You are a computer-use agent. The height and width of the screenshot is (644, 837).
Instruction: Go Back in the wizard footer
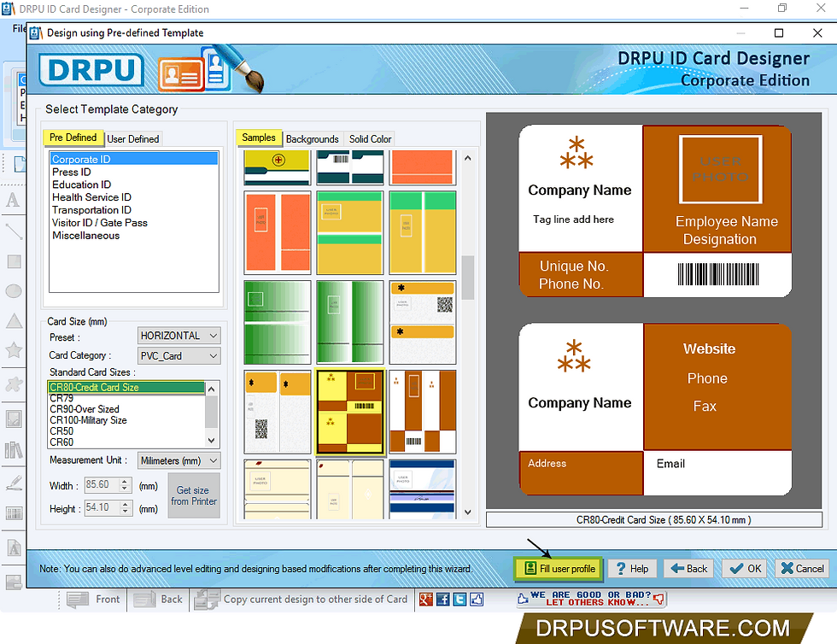pos(689,569)
